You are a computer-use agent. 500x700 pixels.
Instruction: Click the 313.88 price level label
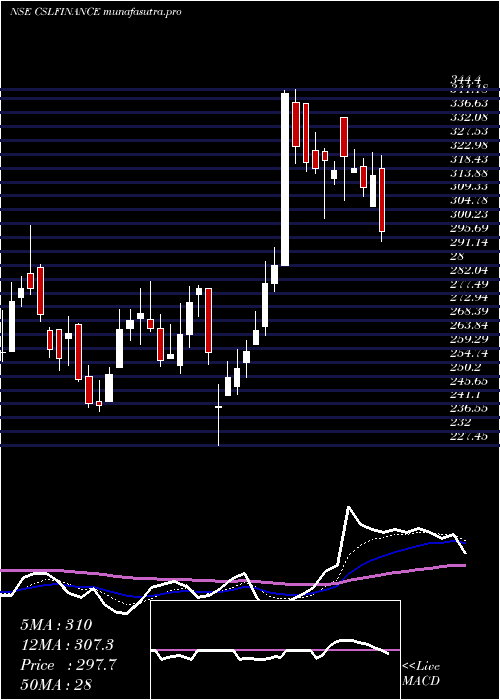tap(469, 173)
